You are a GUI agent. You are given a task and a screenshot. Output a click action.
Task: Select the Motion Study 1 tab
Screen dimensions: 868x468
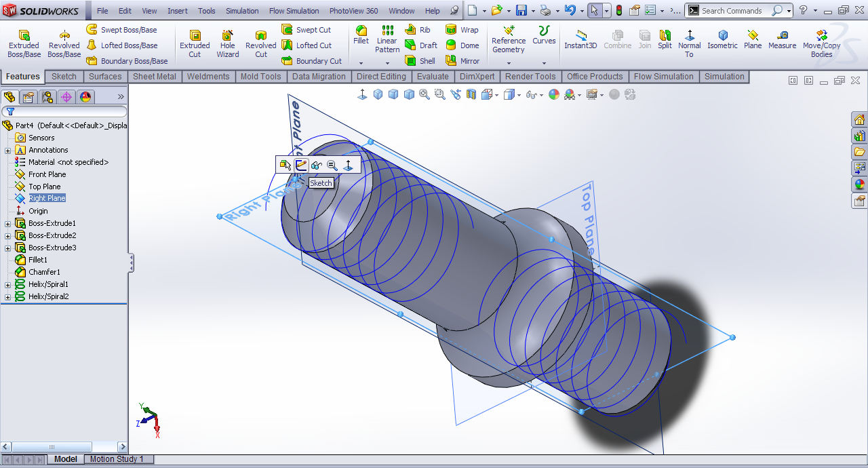point(117,459)
